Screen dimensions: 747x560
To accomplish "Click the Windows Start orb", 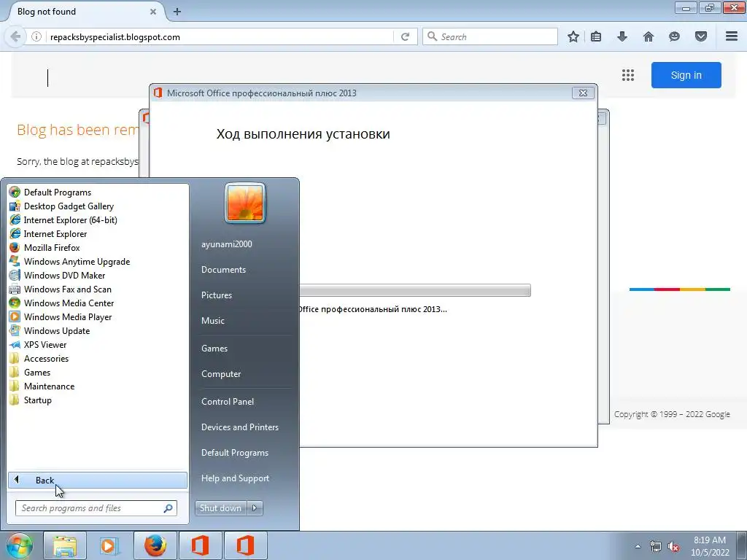I will 20,545.
